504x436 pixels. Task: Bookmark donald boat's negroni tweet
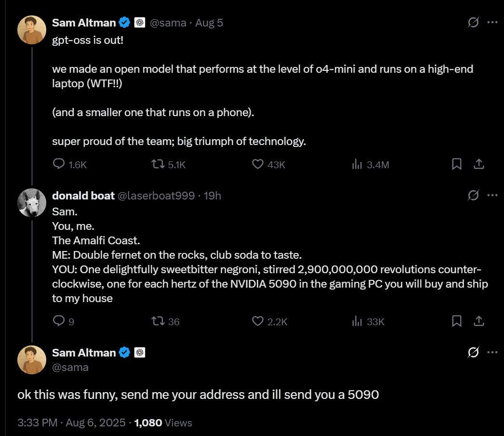point(457,321)
